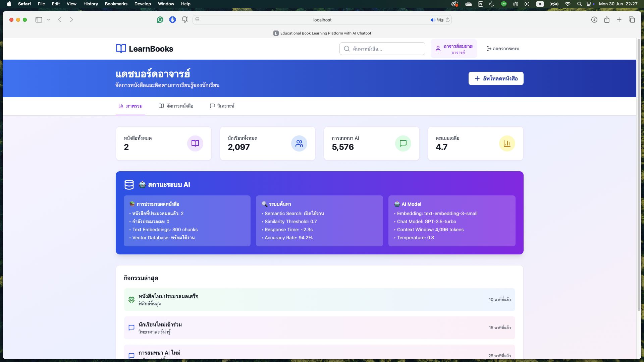Click the Share icon in the Safari toolbar

point(607,20)
